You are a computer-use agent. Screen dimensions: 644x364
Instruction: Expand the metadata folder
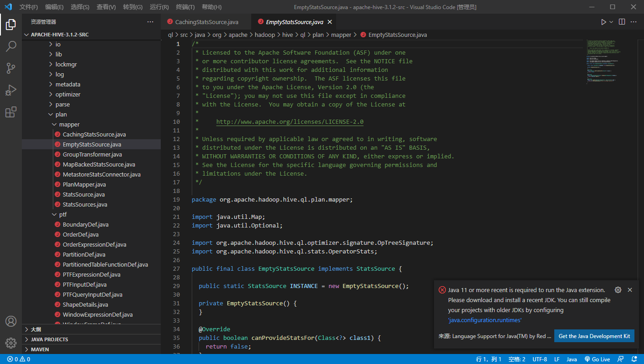click(91, 84)
